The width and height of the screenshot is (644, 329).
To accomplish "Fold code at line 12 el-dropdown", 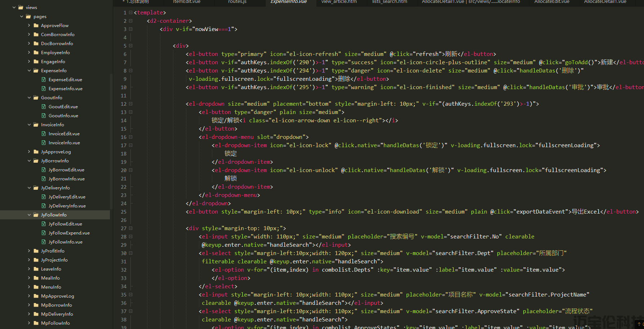I will point(131,104).
